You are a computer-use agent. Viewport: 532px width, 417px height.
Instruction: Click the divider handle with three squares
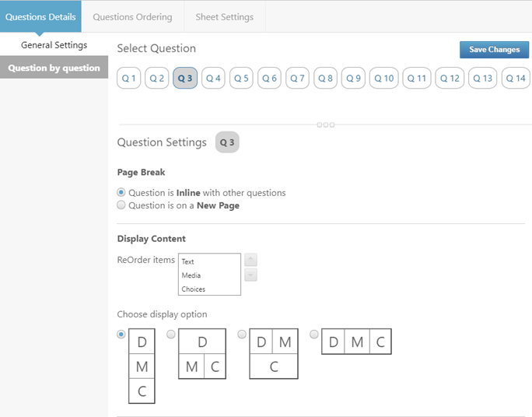pyautogui.click(x=326, y=124)
